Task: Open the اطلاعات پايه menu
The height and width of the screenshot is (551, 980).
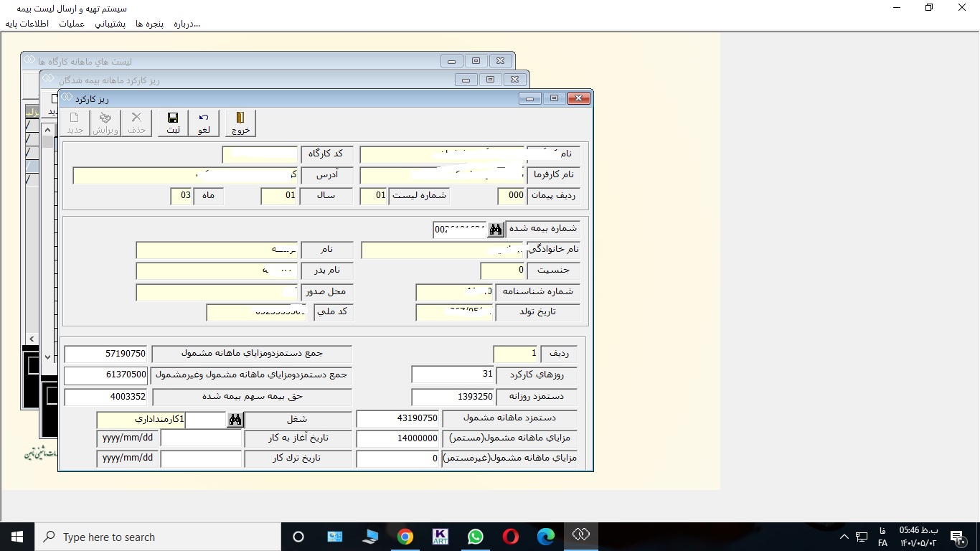Action: pos(27,24)
